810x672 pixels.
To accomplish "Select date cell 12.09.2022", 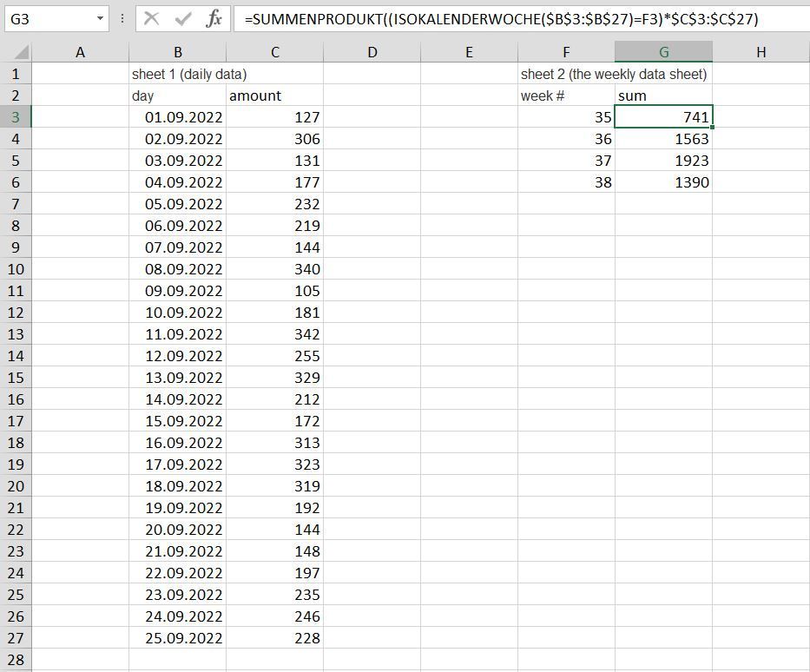I will tap(177, 356).
